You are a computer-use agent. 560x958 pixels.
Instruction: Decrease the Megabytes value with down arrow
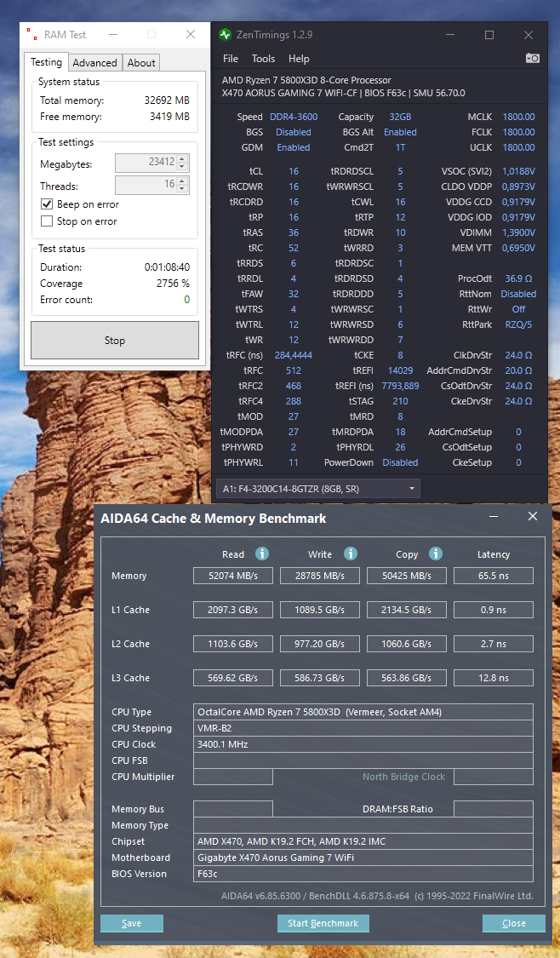click(183, 168)
